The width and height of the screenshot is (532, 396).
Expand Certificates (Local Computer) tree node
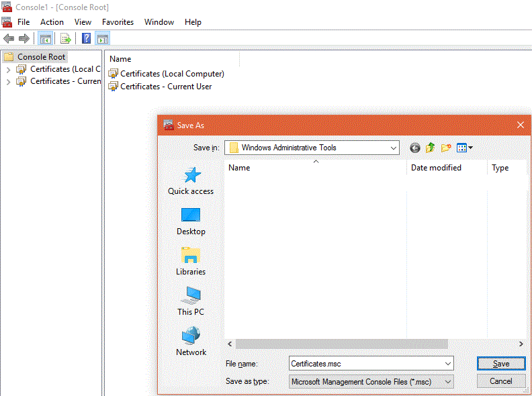(x=8, y=69)
